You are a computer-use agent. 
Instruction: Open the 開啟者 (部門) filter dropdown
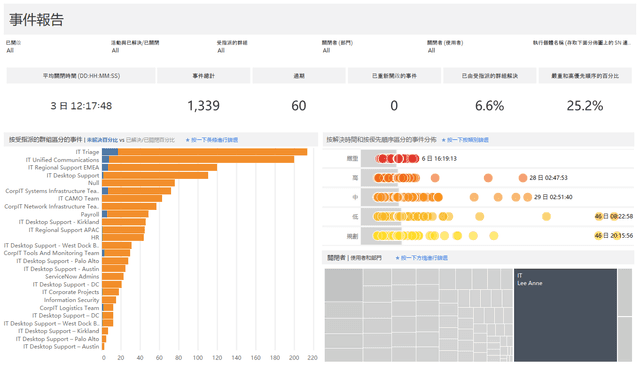click(x=327, y=51)
